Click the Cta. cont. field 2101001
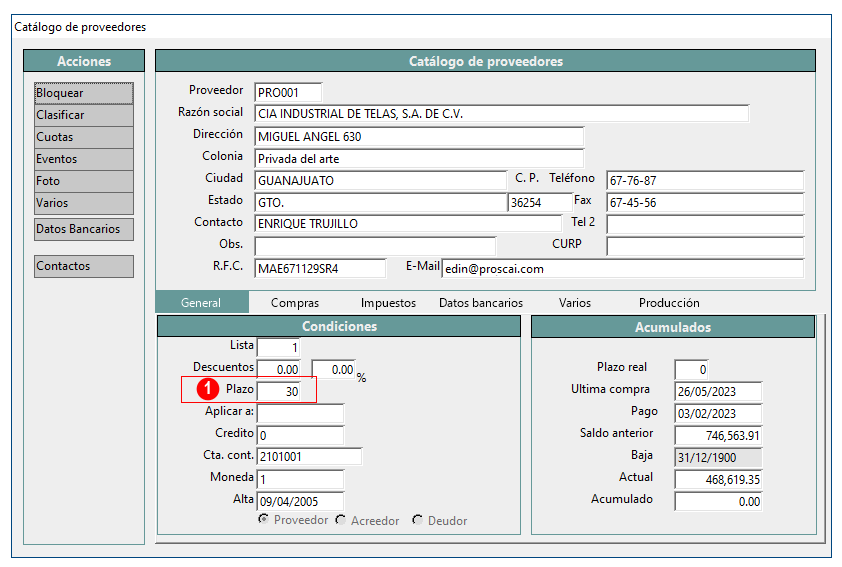 (309, 457)
